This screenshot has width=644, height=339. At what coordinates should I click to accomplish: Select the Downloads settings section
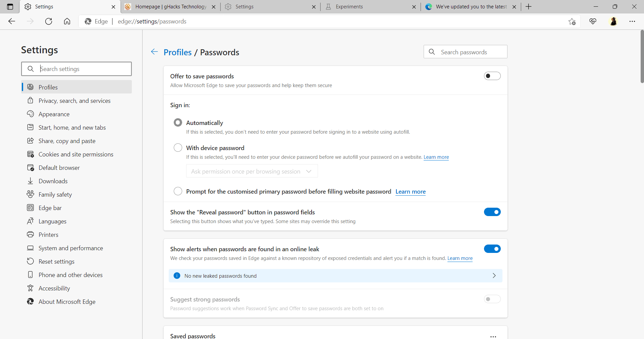click(x=53, y=181)
